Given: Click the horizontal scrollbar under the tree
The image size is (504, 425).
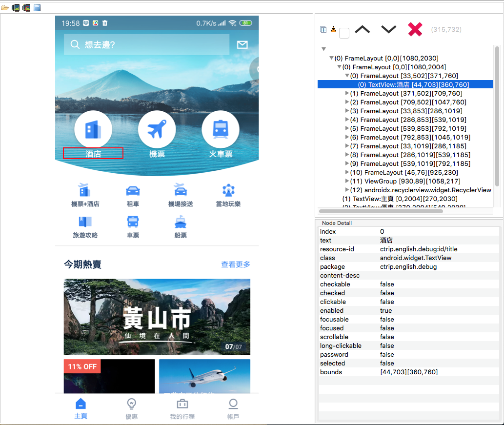Looking at the screenshot, I should [x=381, y=211].
